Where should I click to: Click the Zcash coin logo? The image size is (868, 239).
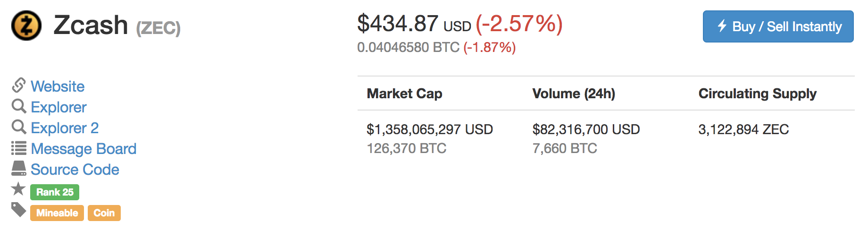click(x=26, y=26)
